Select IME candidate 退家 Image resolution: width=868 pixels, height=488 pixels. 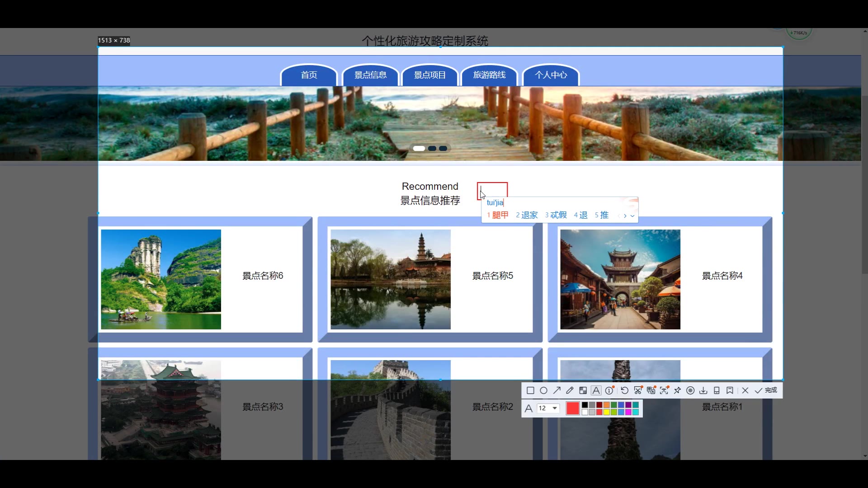(527, 216)
